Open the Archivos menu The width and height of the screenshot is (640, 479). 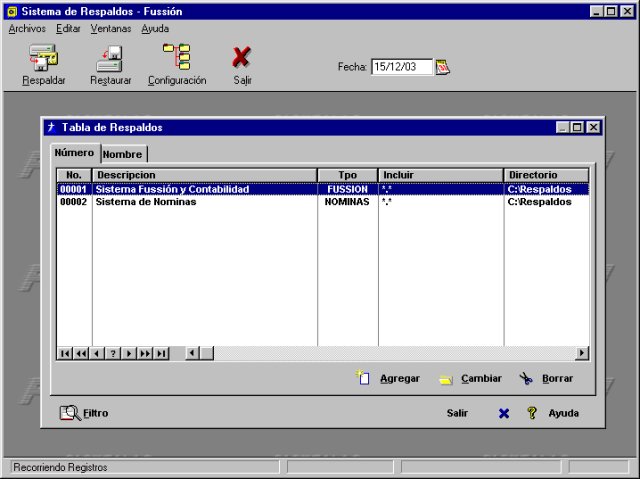click(x=27, y=29)
